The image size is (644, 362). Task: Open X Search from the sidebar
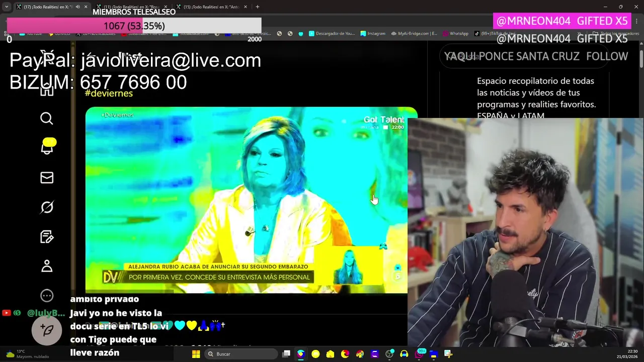click(x=47, y=119)
